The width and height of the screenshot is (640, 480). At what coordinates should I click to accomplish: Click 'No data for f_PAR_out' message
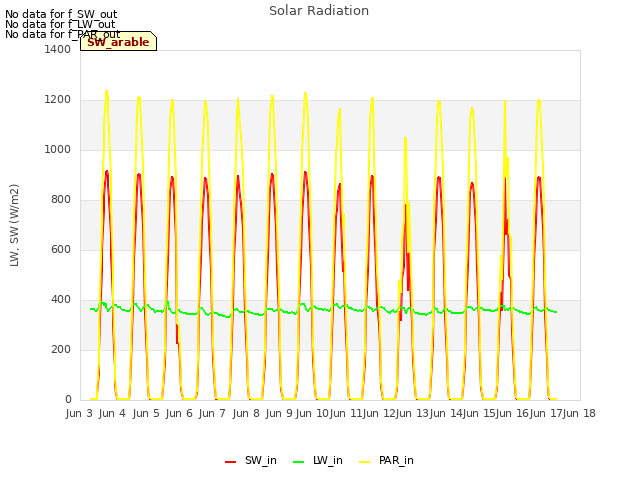point(63,34)
